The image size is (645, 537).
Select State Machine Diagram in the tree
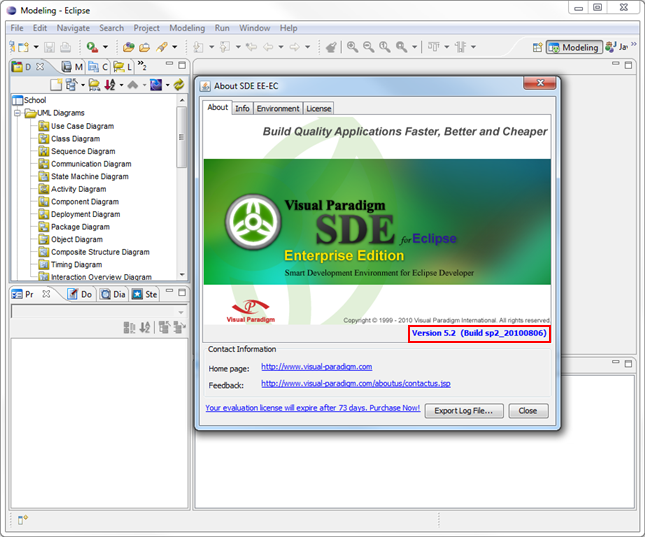90,177
